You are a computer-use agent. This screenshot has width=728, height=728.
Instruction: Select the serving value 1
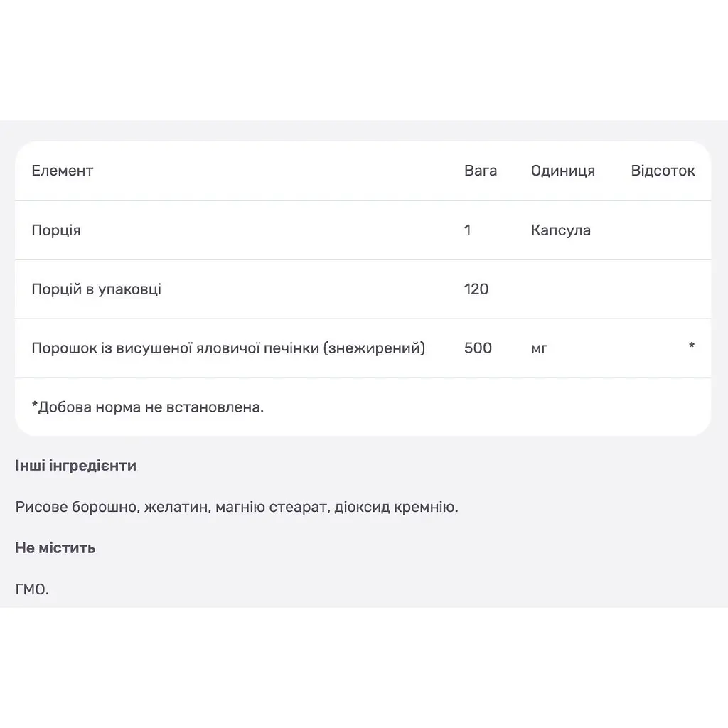pyautogui.click(x=468, y=230)
